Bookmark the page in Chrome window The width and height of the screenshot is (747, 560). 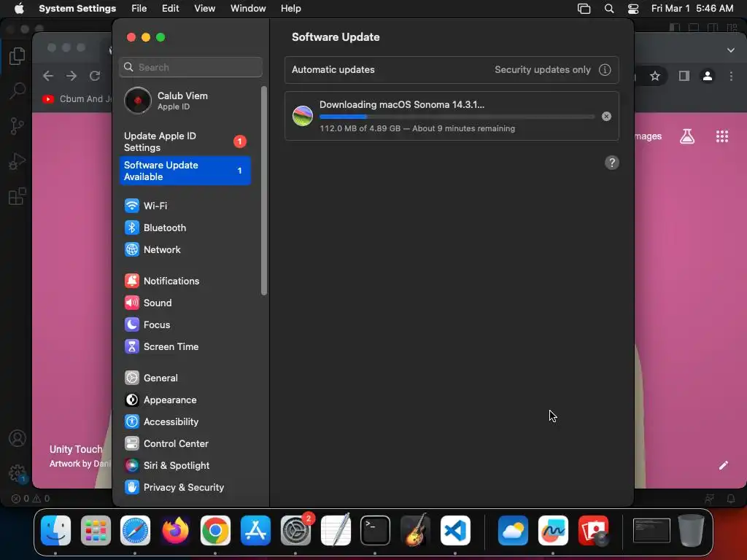point(655,76)
